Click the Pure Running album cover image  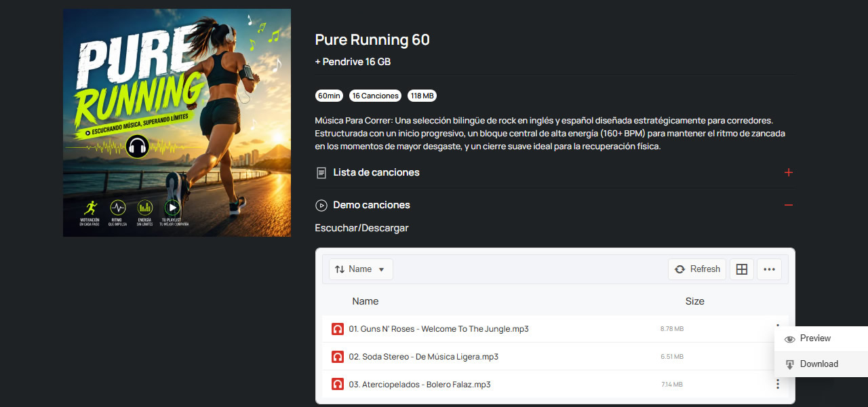177,123
